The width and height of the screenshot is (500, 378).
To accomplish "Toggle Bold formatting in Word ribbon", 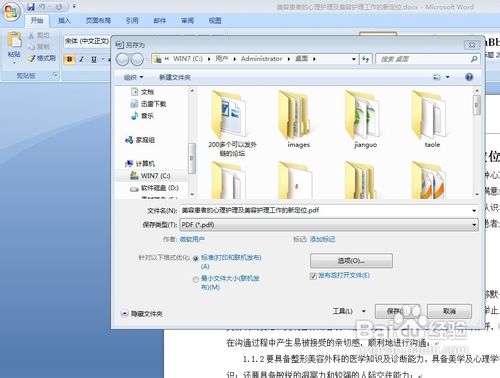I will click(x=69, y=59).
